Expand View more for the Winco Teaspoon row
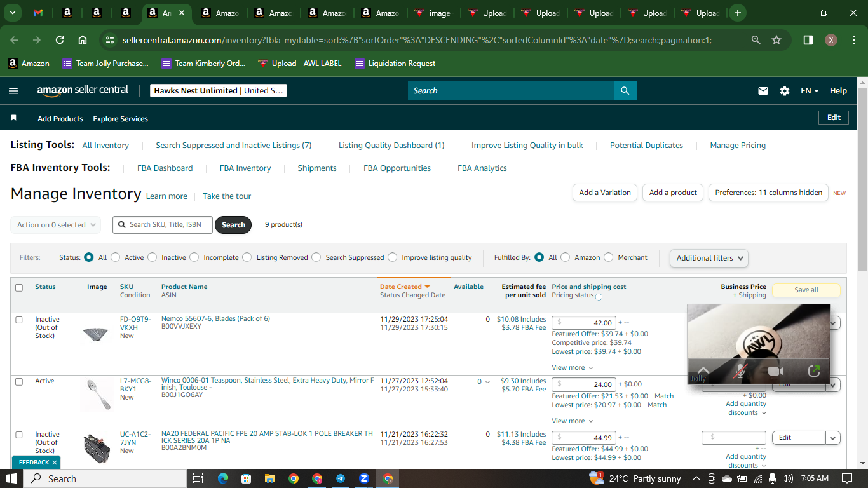 tap(572, 421)
